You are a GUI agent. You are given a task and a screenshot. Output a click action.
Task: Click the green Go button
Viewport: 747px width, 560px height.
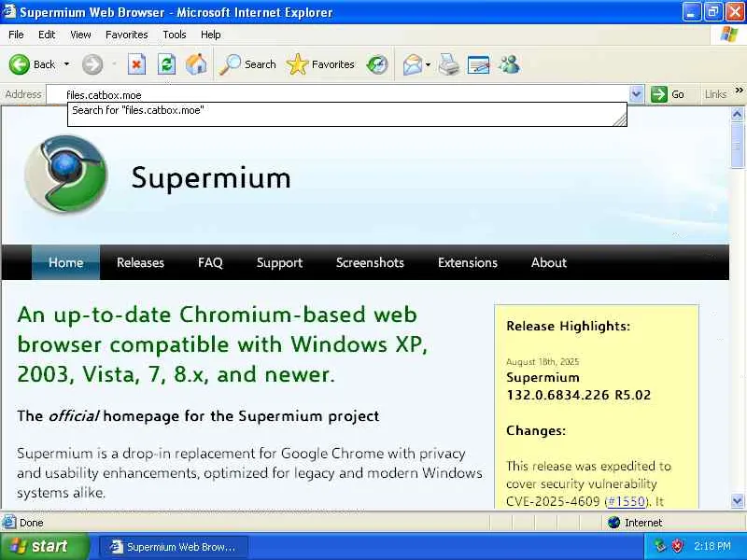click(x=668, y=94)
